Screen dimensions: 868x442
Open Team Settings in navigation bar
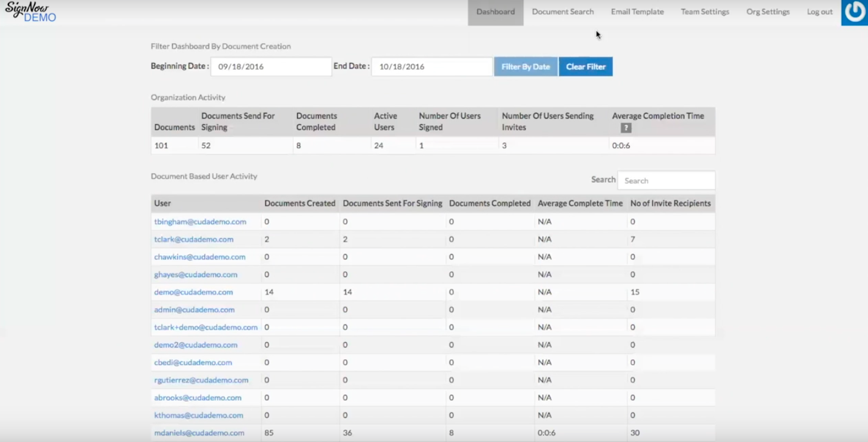click(x=705, y=12)
